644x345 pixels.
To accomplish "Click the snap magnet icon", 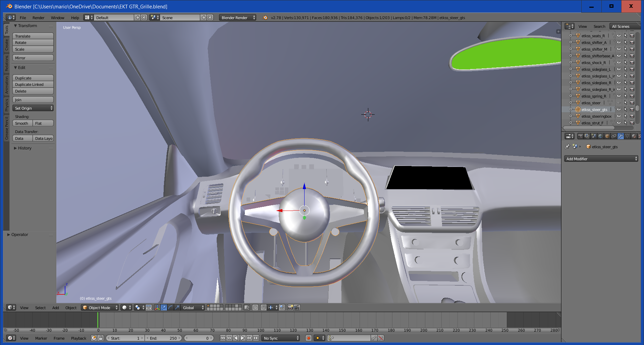I will click(263, 307).
